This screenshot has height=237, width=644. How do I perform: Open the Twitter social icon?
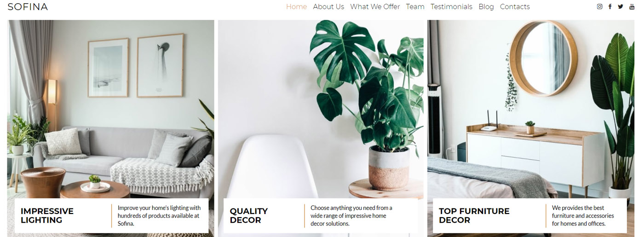pyautogui.click(x=621, y=6)
